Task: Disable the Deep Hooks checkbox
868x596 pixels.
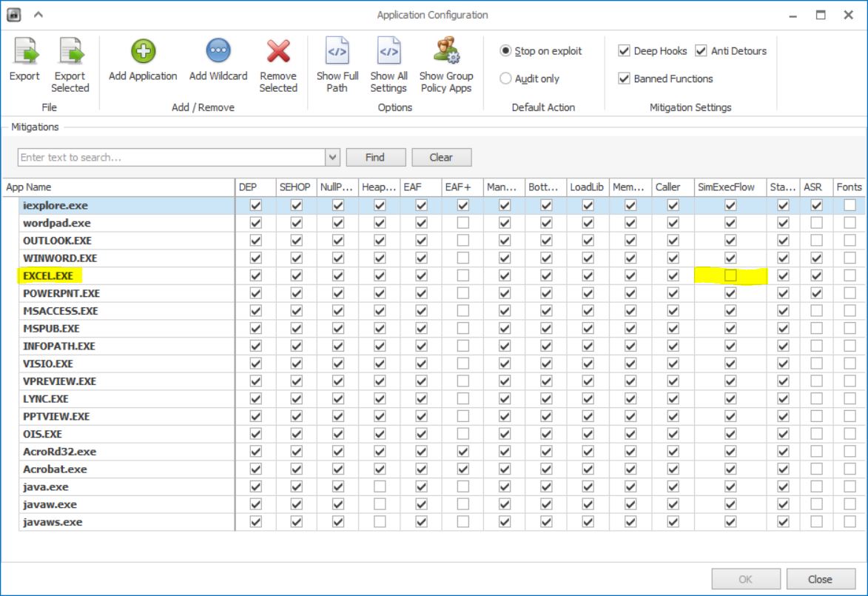Action: 624,51
